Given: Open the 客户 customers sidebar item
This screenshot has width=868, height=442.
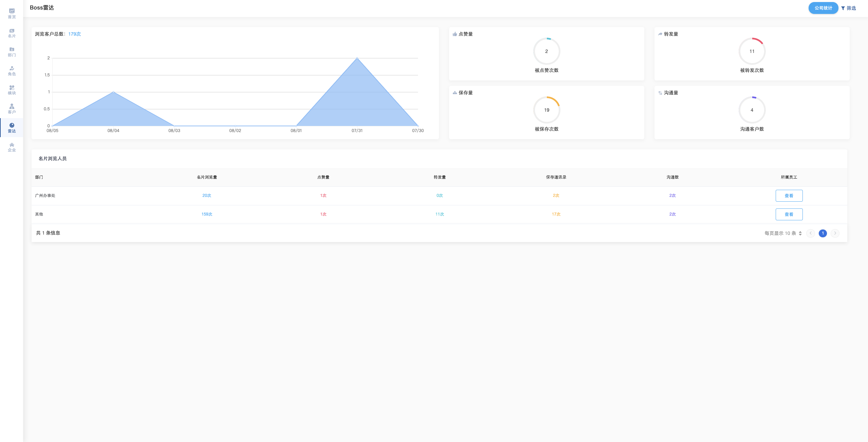Looking at the screenshot, I should pos(12,109).
